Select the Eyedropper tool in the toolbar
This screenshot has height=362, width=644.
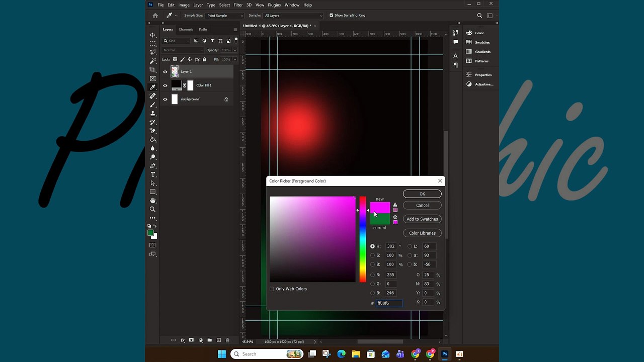point(152,87)
